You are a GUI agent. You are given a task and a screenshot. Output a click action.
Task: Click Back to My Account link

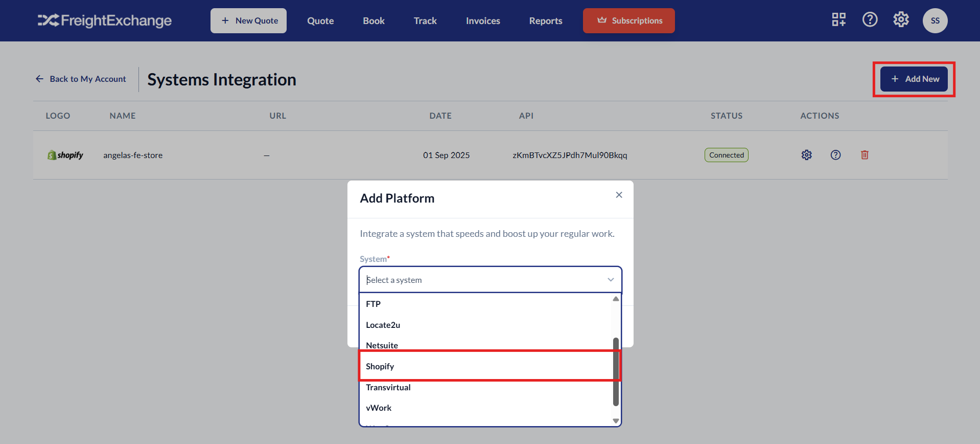coord(81,79)
